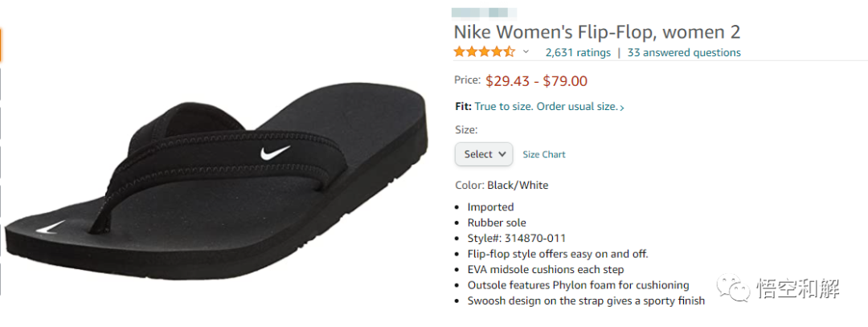Expand the chevron next to star rating

(x=526, y=52)
